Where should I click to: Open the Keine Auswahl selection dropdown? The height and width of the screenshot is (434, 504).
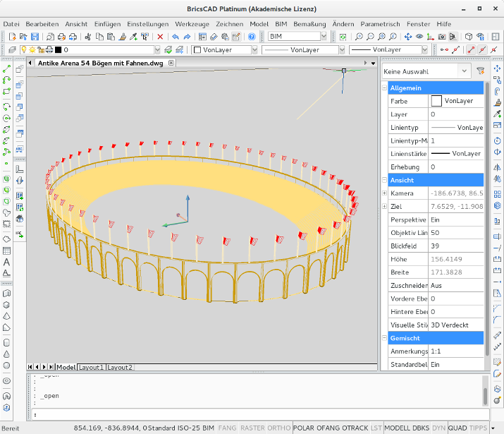pyautogui.click(x=464, y=71)
